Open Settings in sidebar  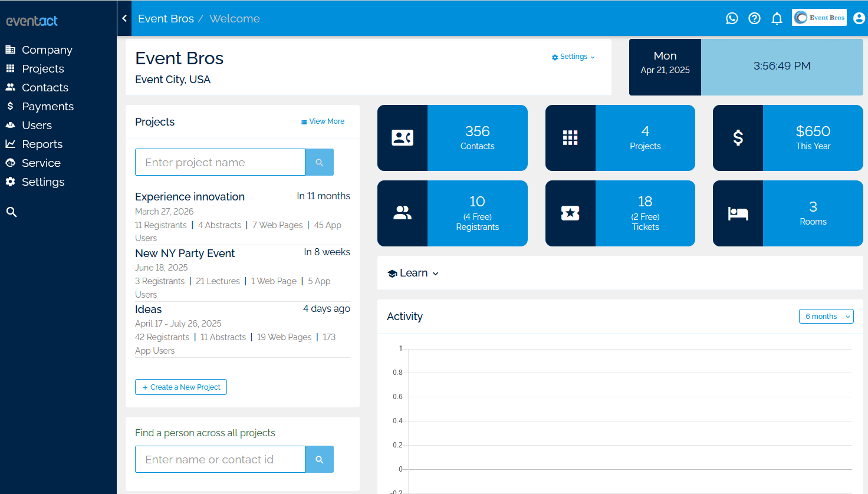point(43,182)
